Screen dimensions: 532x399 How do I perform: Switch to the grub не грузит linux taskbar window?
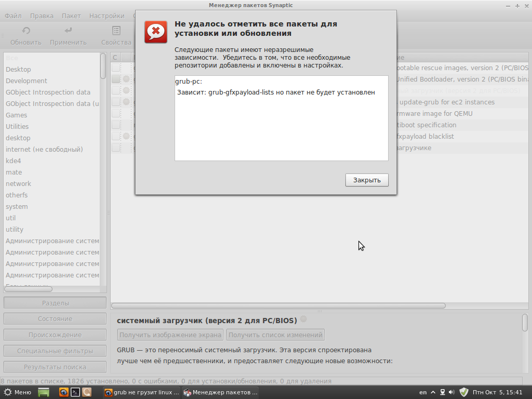point(141,392)
